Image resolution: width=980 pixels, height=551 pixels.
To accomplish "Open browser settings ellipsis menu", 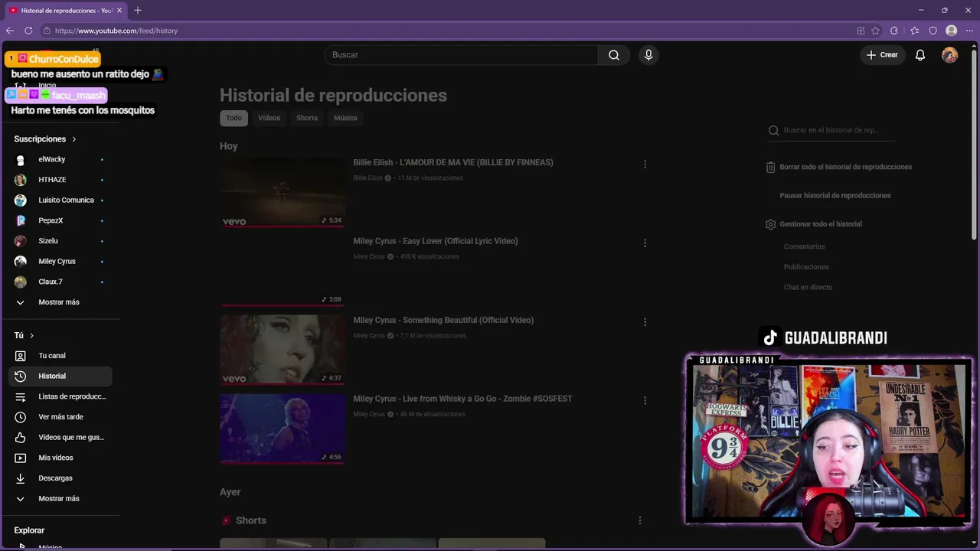I will coord(969,31).
